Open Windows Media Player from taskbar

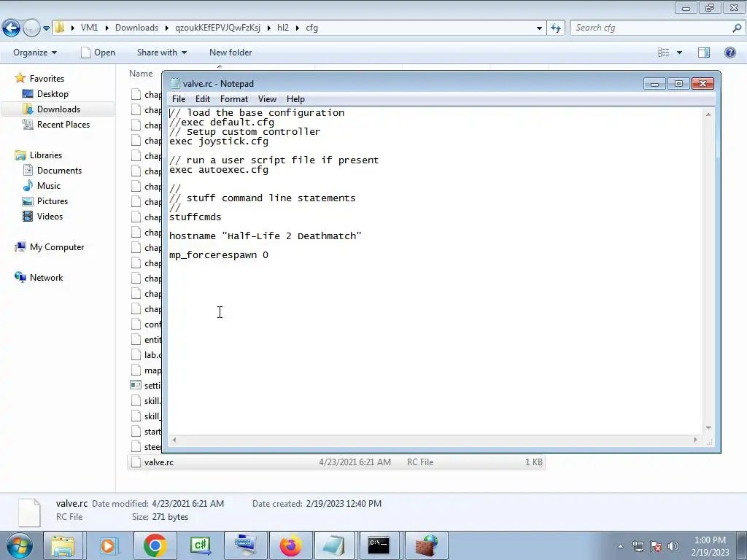(108, 545)
